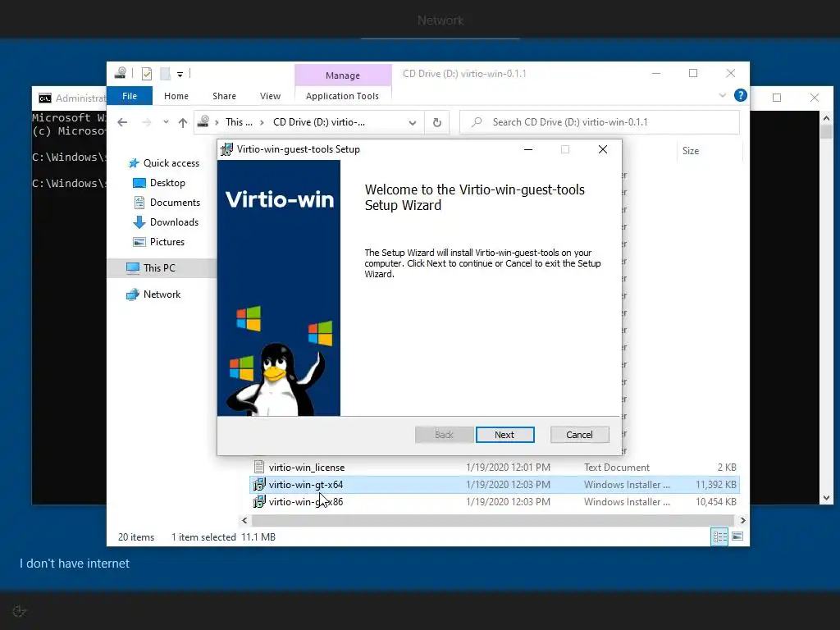
Task: Click Command Prompt window scroll down arrow
Action: tap(826, 498)
